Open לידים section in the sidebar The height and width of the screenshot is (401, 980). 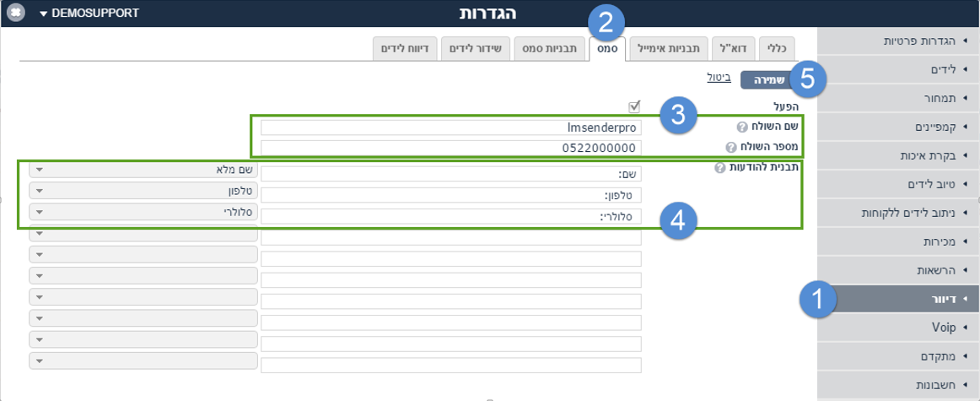tap(898, 69)
